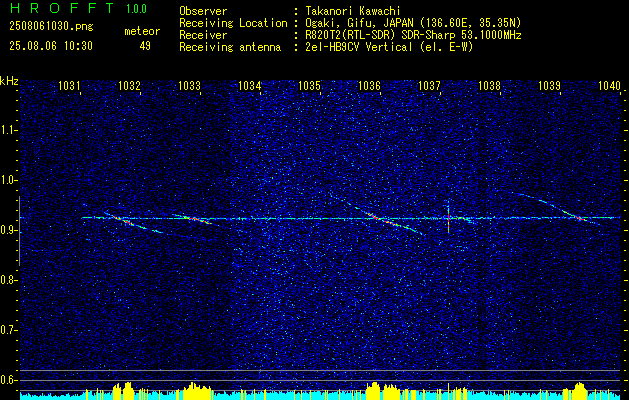Viewport: 629px width, 400px height.
Task: Click time marker 1031
Action: click(69, 85)
